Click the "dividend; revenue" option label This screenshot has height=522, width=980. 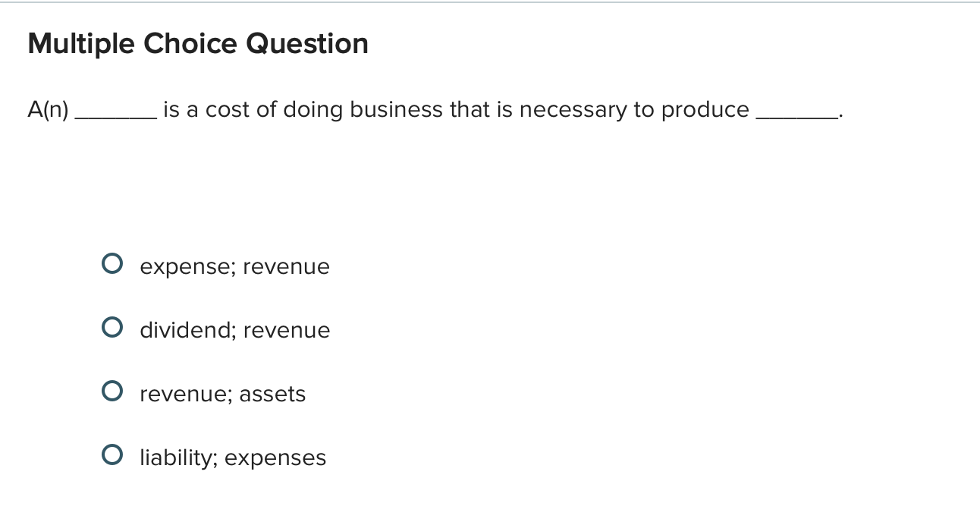(235, 329)
